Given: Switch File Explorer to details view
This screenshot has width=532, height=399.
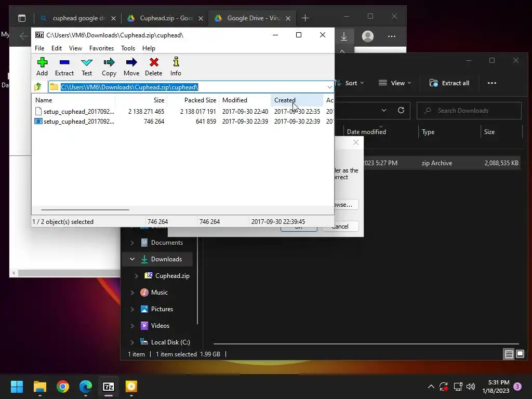Looking at the screenshot, I should point(509,354).
